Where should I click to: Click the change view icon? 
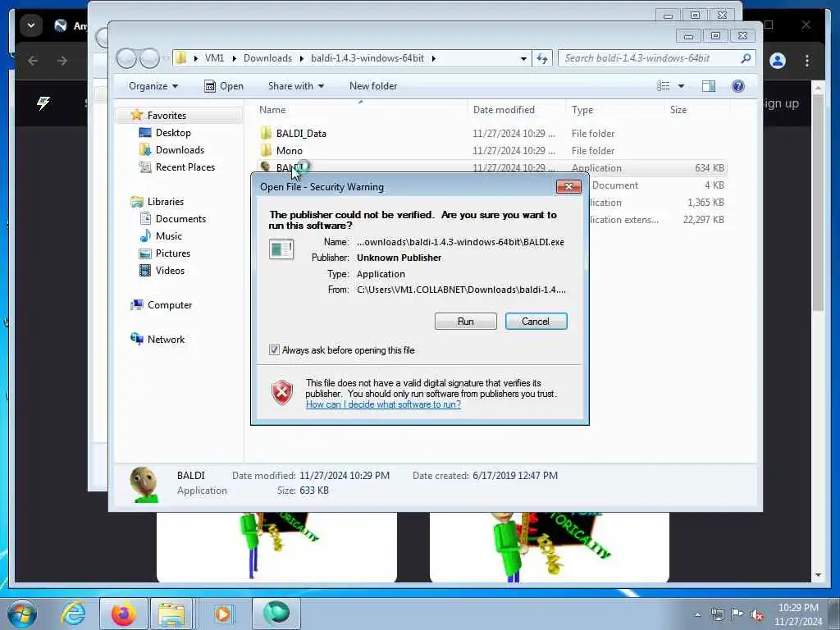(663, 86)
